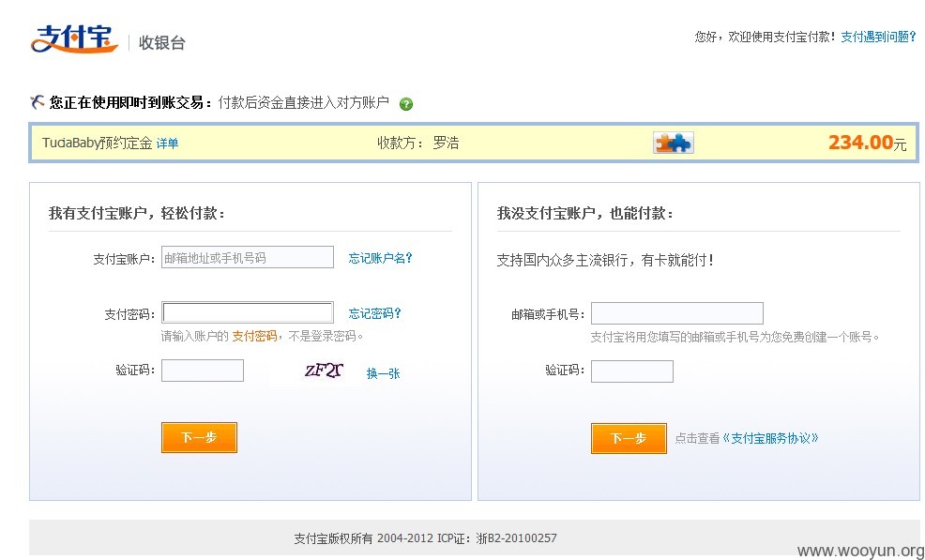925x560 pixels.
Task: Click the 我有支付宝账户,轻松付款 heading
Action: coord(137,213)
